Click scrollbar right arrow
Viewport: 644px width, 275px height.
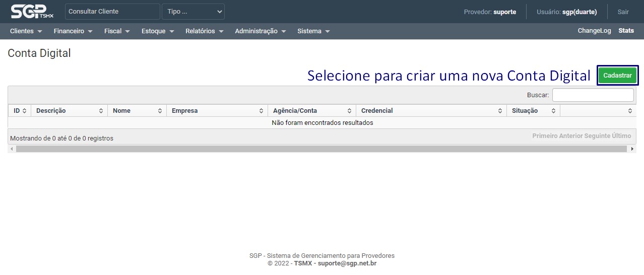(x=632, y=149)
